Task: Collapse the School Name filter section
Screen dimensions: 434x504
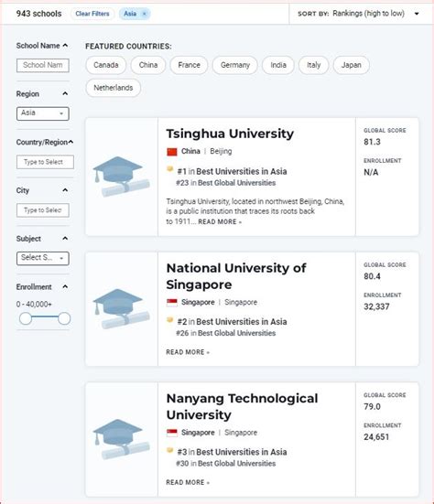Action: pos(65,46)
